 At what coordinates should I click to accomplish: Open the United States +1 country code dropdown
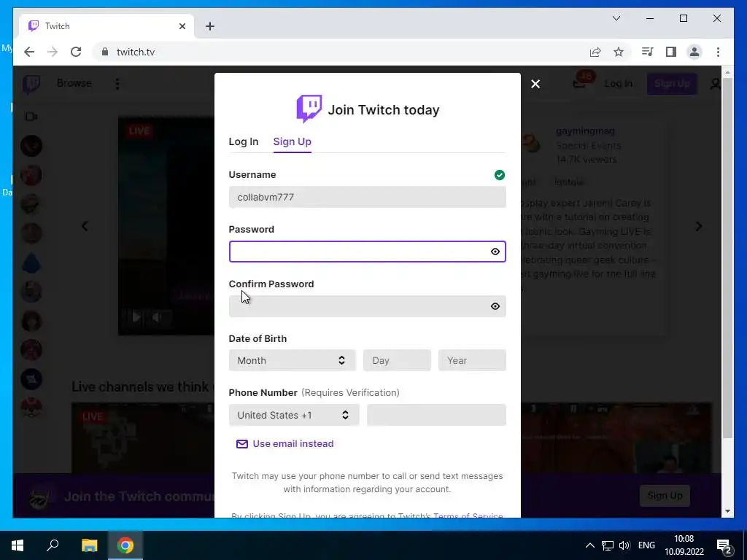click(x=293, y=415)
